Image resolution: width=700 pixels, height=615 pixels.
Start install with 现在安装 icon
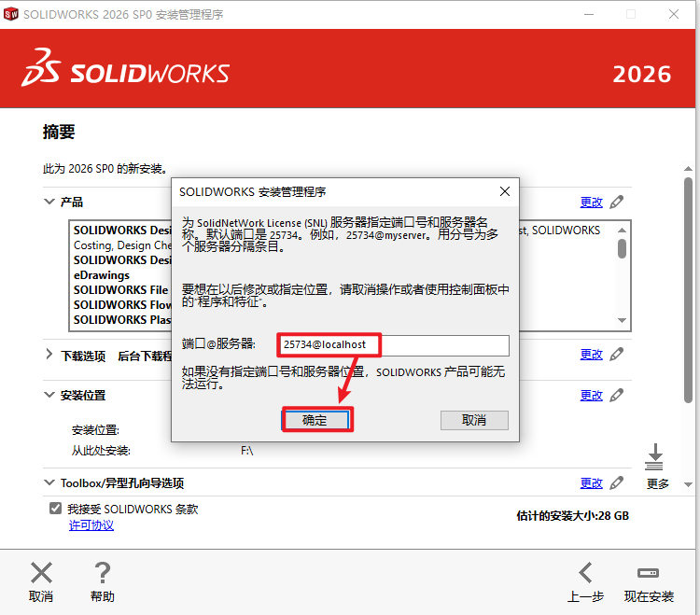(x=649, y=572)
